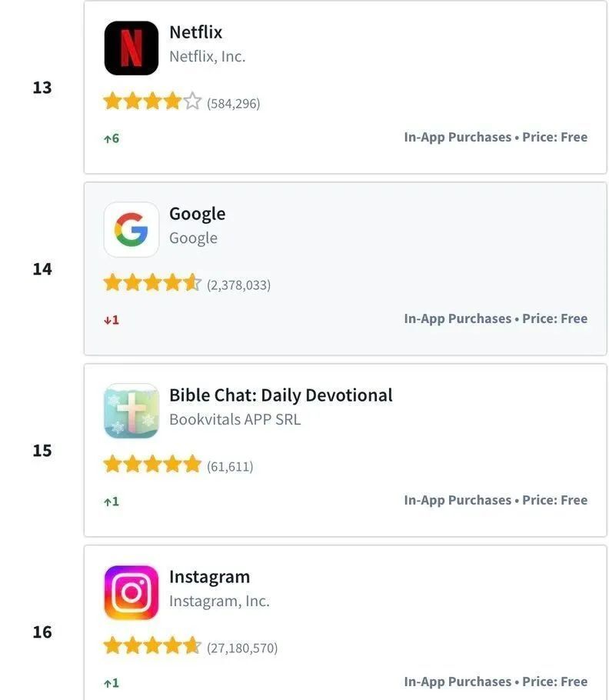Click Google's down 1 rank change indicator
The width and height of the screenshot is (609, 700).
pyautogui.click(x=111, y=320)
